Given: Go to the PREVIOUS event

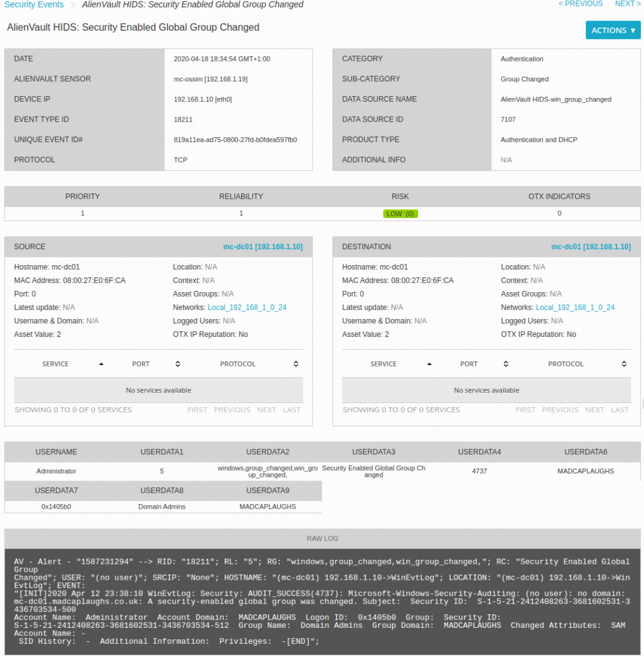Looking at the screenshot, I should 580,4.
